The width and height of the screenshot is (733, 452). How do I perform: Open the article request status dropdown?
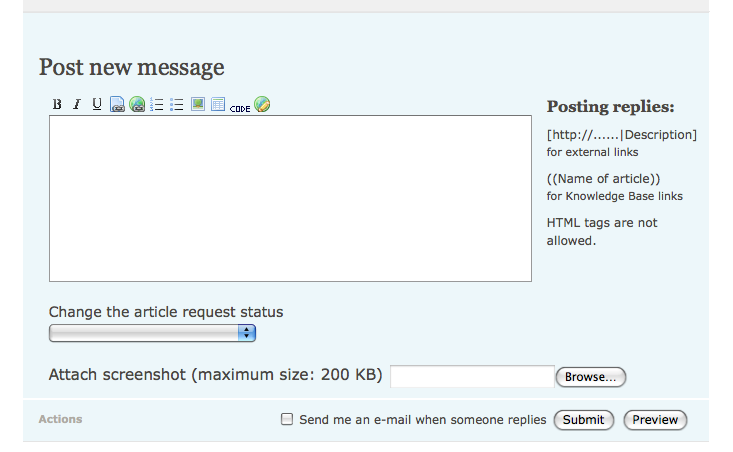tap(153, 333)
